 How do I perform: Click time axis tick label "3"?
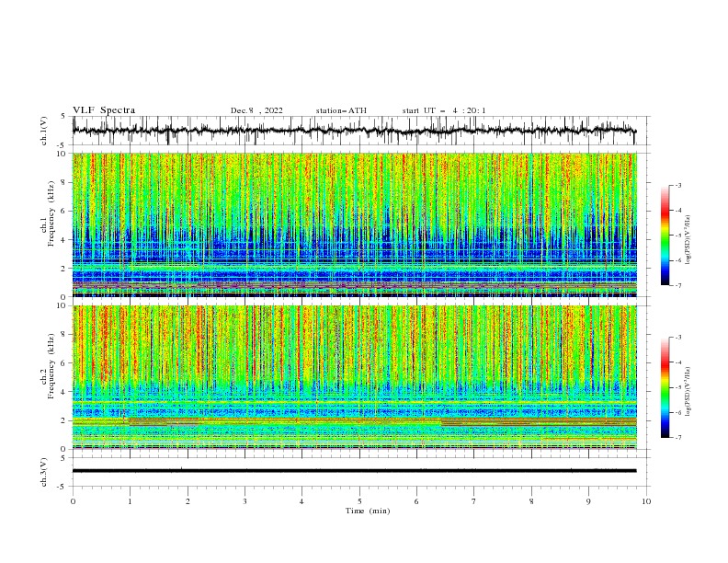245,501
